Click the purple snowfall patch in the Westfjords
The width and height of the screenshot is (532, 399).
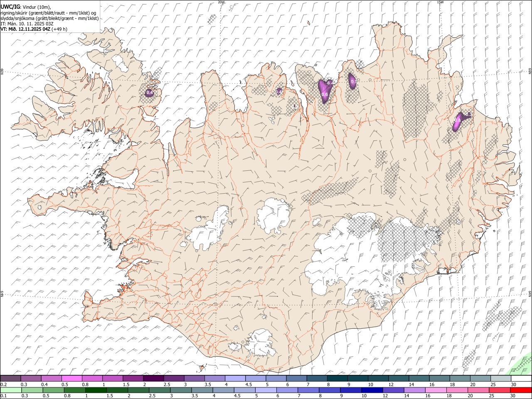tap(149, 93)
